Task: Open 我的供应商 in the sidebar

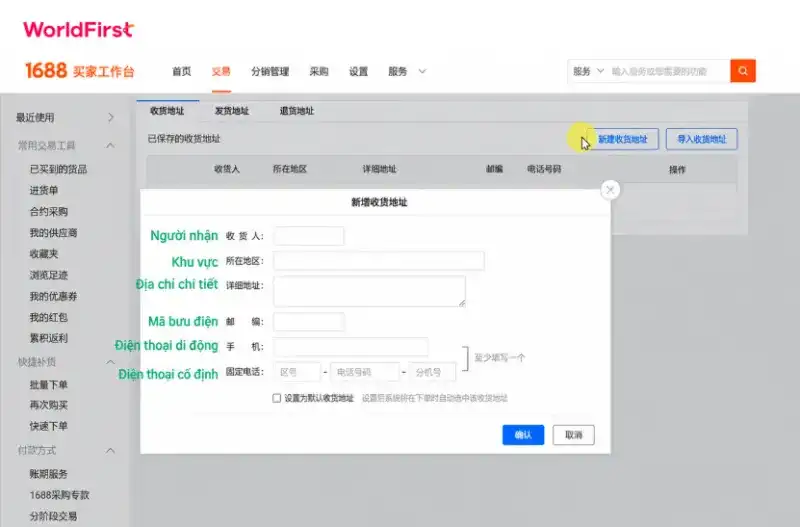Action: click(53, 233)
